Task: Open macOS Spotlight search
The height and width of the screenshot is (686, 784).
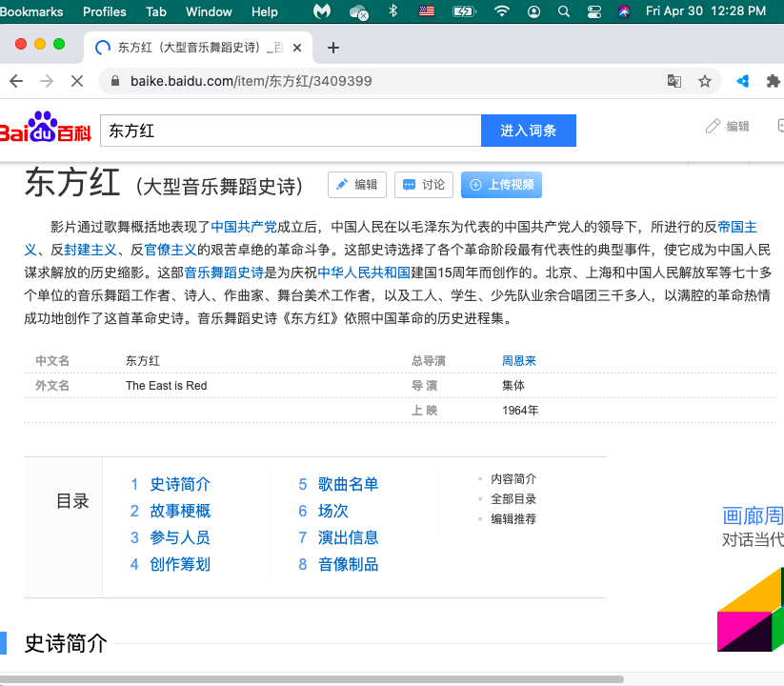Action: [564, 11]
